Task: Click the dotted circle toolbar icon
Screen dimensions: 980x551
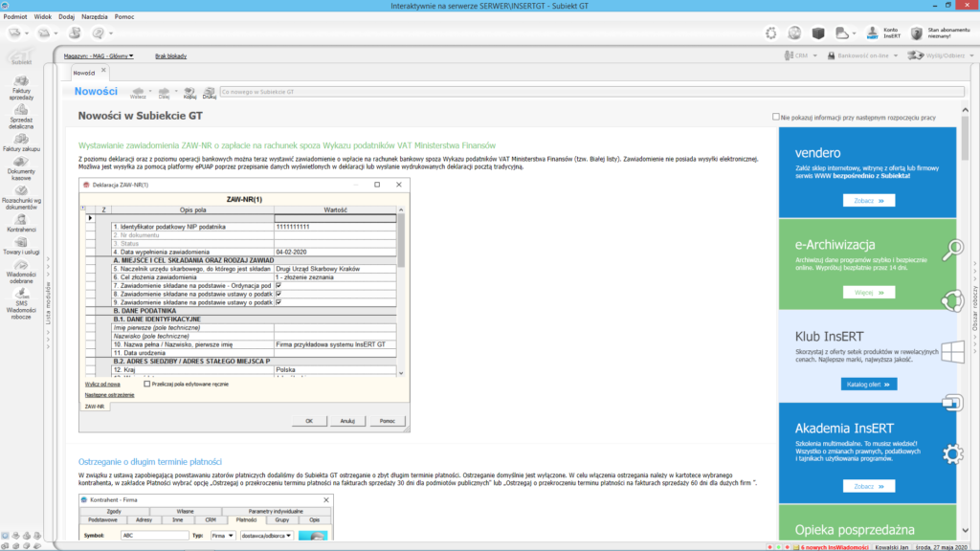Action: click(771, 33)
